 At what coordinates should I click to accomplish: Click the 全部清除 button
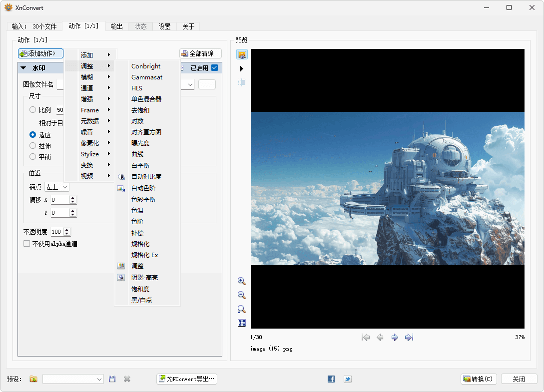click(200, 53)
